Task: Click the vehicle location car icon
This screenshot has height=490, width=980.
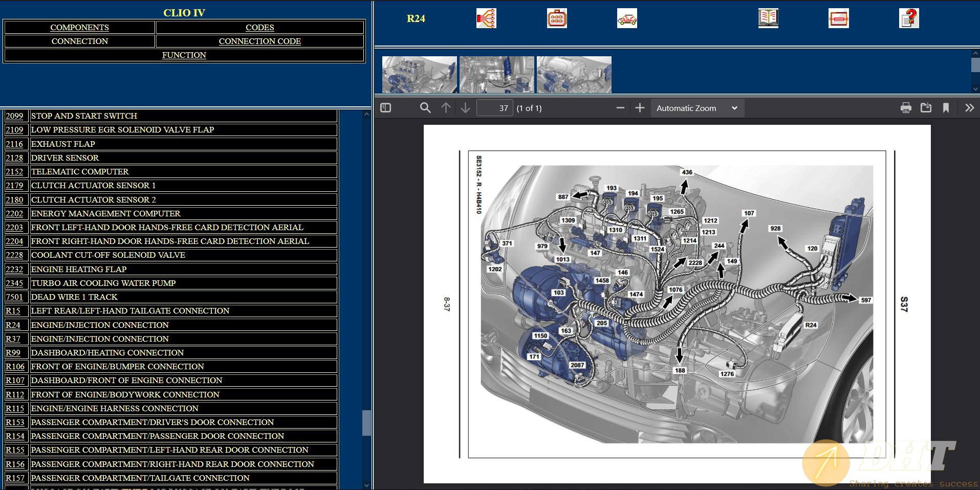Action: point(627,18)
